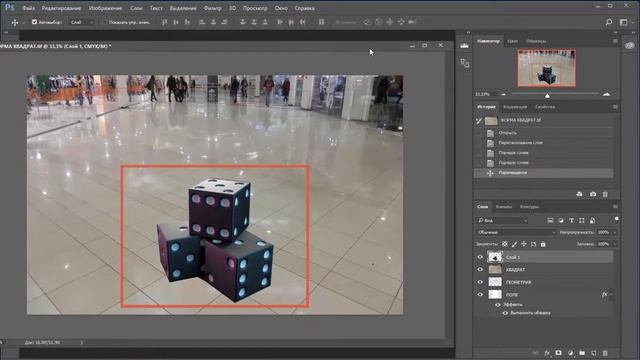
Task: Switch to the Образцы tab
Action: pos(536,41)
